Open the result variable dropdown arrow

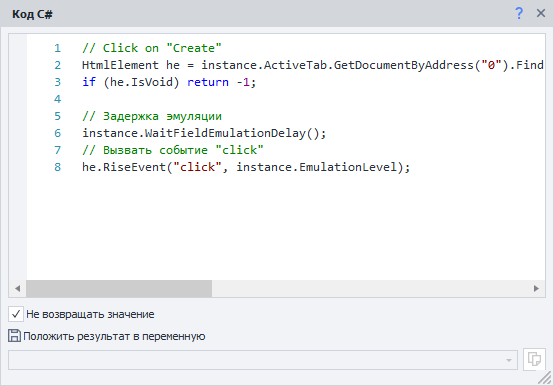(x=508, y=360)
